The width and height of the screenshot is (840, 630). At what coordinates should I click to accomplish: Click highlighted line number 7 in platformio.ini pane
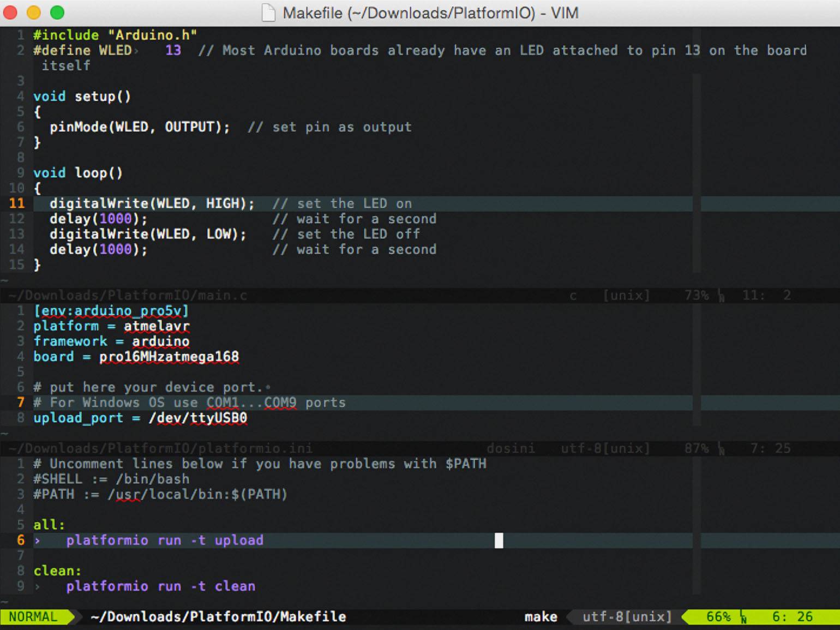(21, 403)
